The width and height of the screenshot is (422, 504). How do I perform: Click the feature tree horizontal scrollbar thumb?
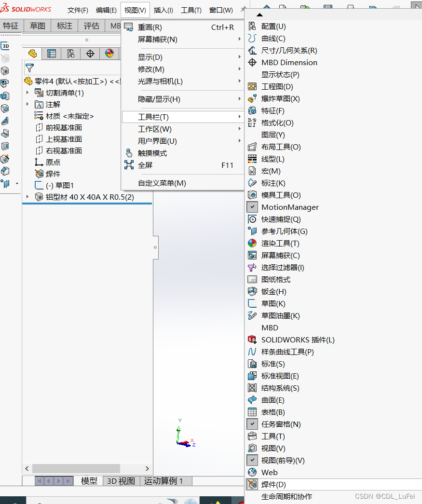tap(76, 468)
